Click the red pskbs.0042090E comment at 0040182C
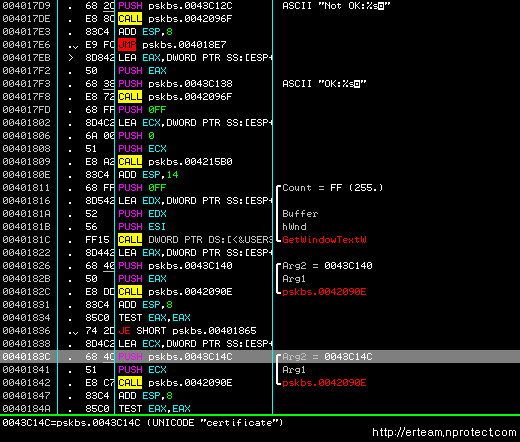The image size is (520, 442). point(324,292)
